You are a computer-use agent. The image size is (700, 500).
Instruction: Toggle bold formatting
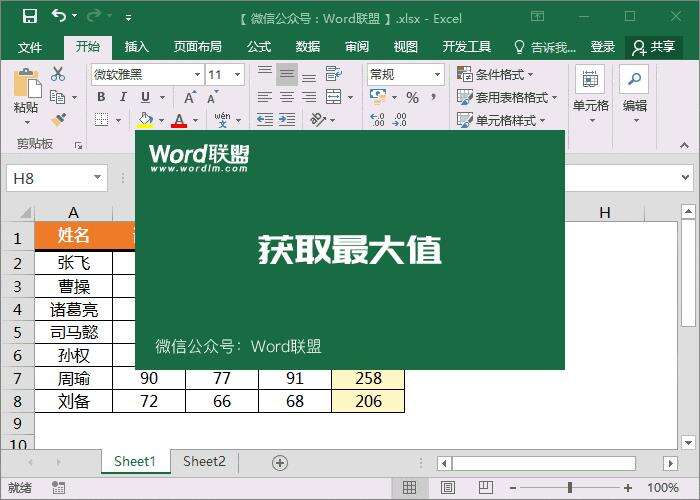click(x=101, y=97)
